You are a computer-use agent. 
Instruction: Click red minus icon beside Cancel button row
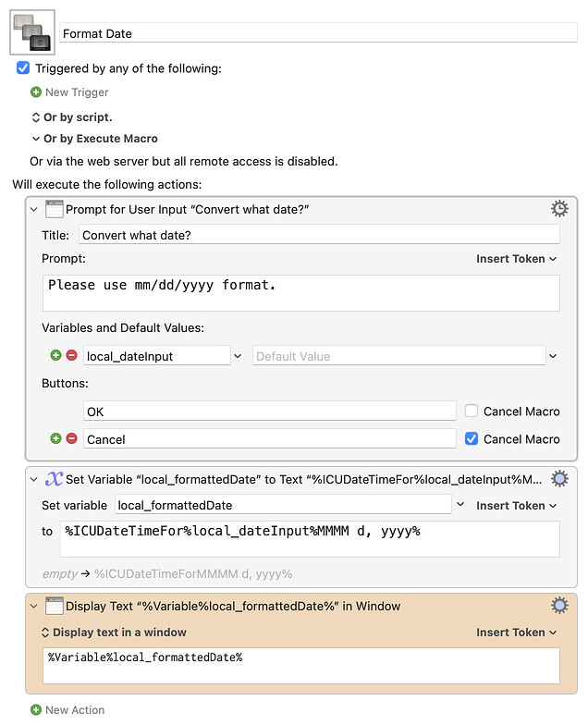click(71, 439)
